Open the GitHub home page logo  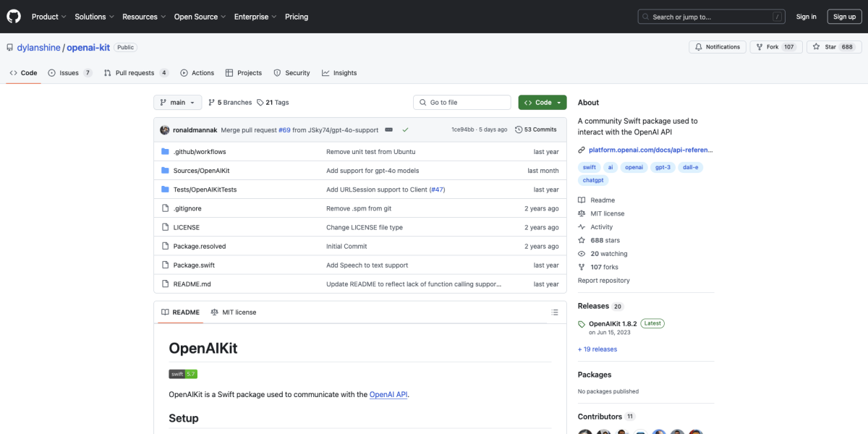tap(13, 16)
